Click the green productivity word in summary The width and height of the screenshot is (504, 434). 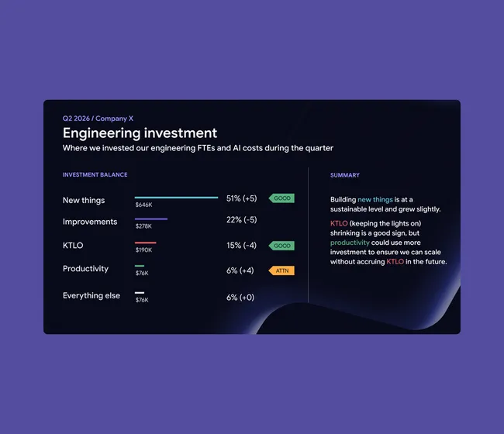pyautogui.click(x=350, y=243)
